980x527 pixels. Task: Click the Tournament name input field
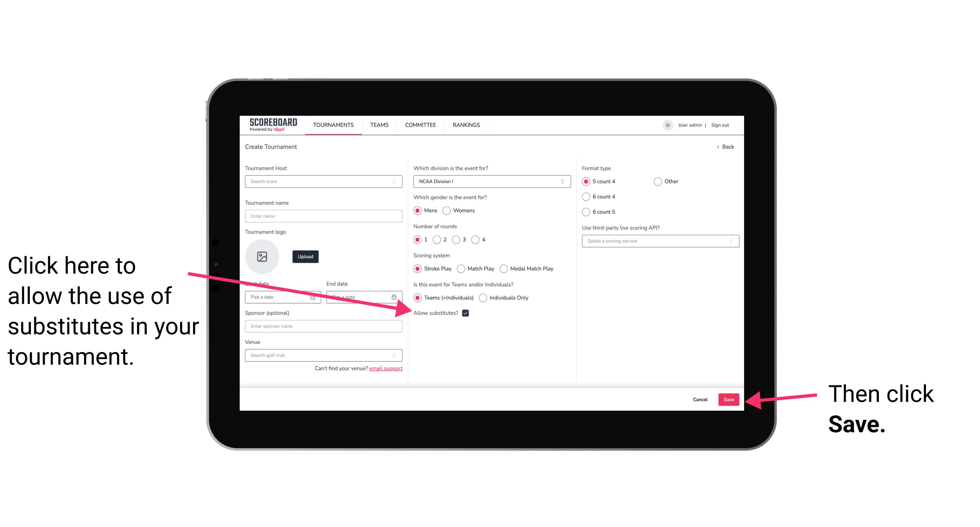tap(323, 216)
